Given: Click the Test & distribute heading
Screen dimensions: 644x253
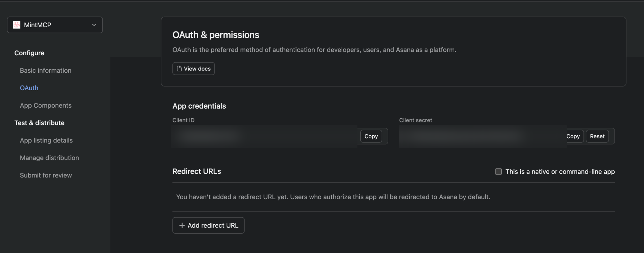Looking at the screenshot, I should point(39,123).
